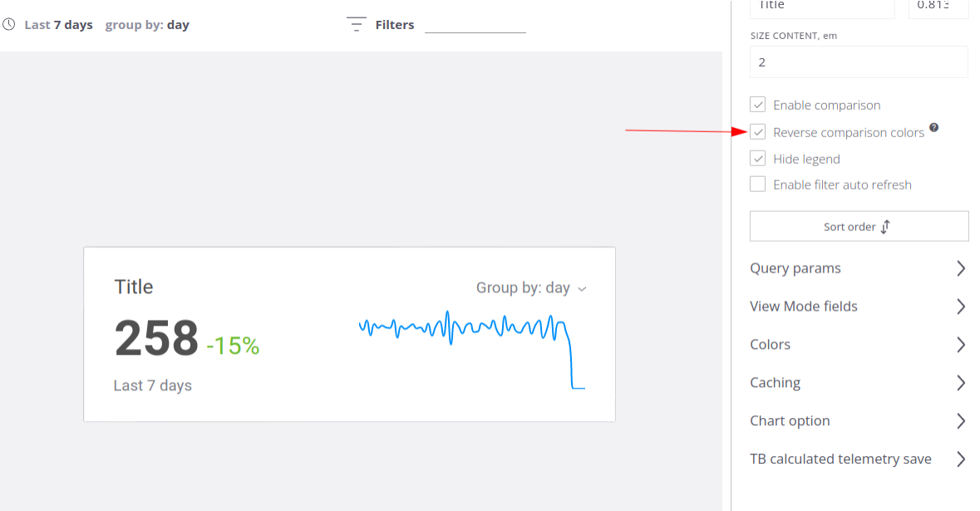Open the Last 7 days time range selector
This screenshot has width=980, height=511.
[x=58, y=25]
